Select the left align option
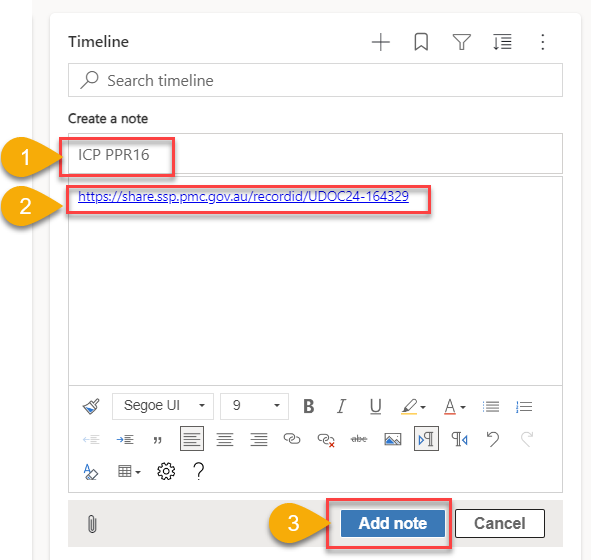Image resolution: width=591 pixels, height=560 pixels. point(192,439)
